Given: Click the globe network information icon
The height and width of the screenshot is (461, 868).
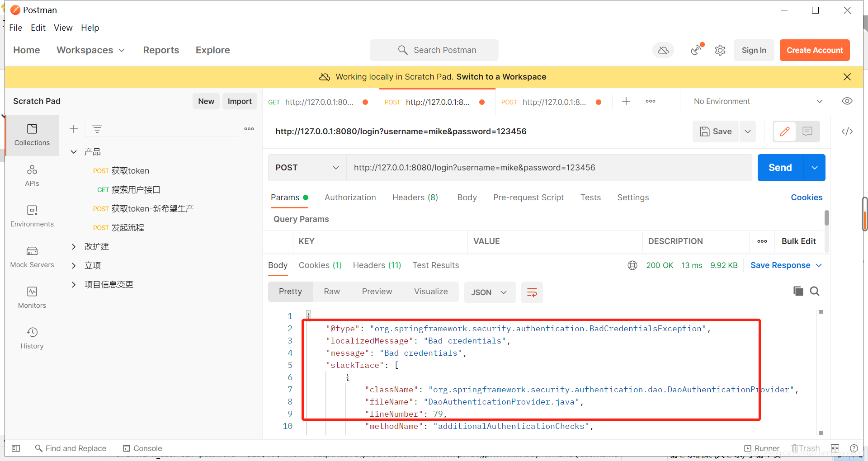Looking at the screenshot, I should point(632,265).
